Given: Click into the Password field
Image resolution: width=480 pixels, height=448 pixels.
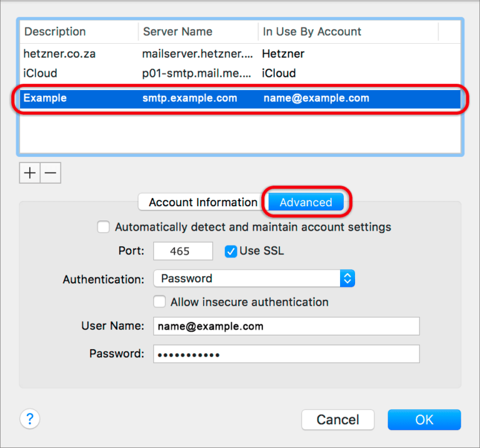Looking at the screenshot, I should tap(286, 354).
